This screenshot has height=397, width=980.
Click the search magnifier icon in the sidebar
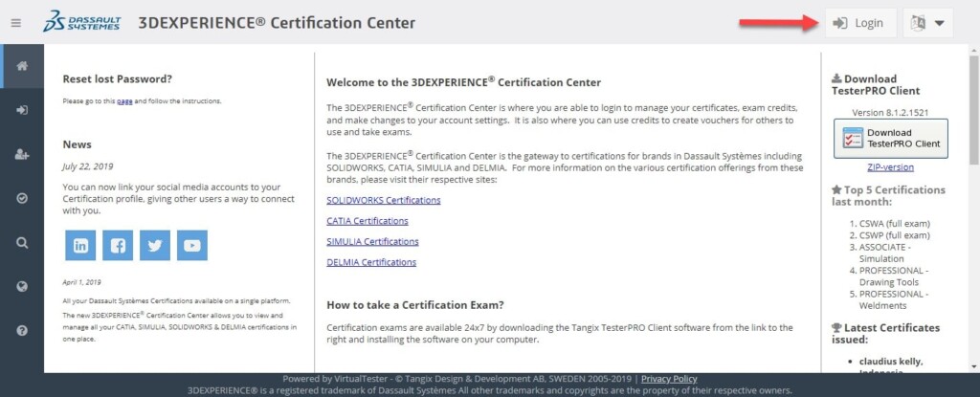click(21, 242)
